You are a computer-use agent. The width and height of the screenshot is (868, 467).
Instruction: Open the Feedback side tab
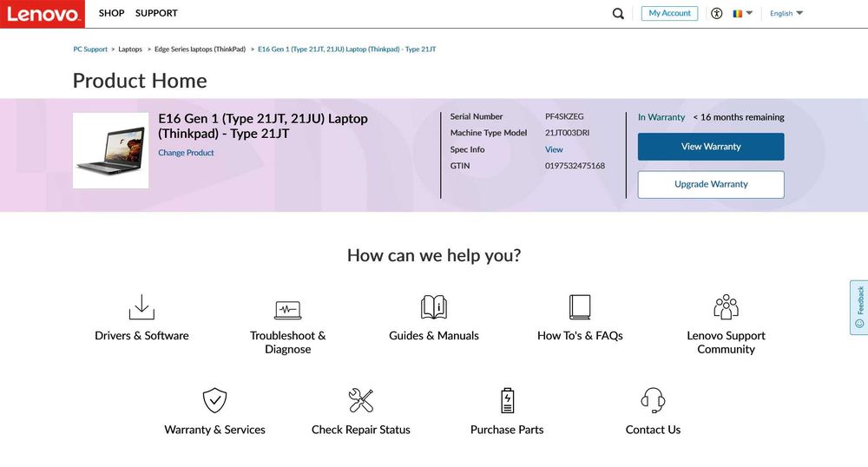(858, 307)
